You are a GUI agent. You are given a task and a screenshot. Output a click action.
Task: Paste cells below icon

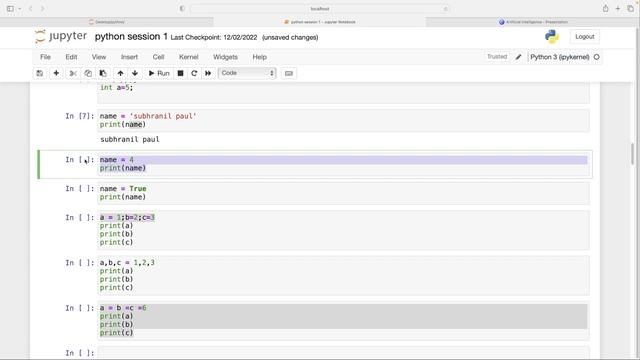point(103,73)
